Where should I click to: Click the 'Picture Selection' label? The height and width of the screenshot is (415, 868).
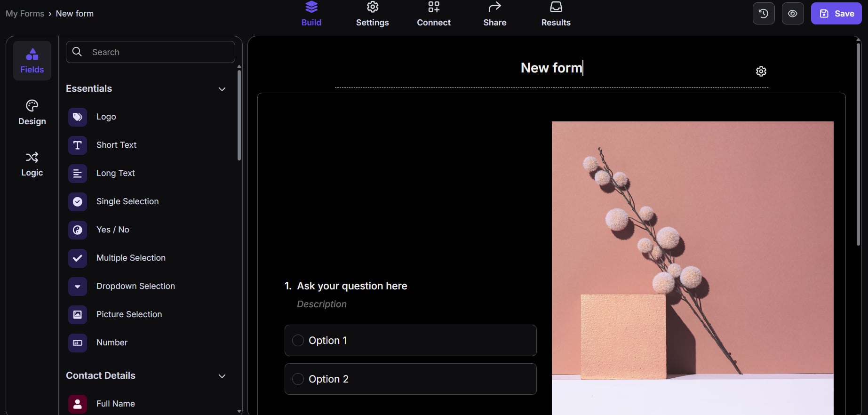(x=129, y=314)
